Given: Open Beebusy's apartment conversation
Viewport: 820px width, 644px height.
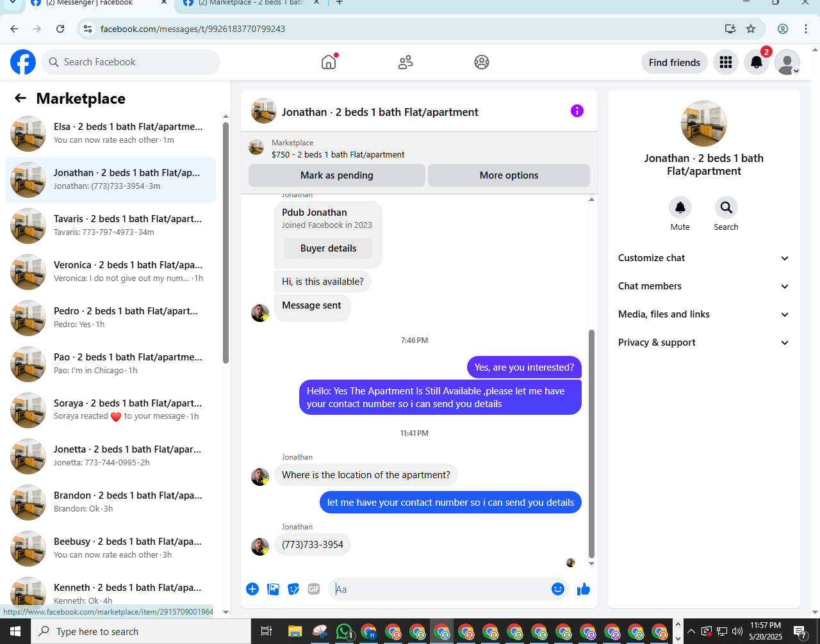Looking at the screenshot, I should (x=110, y=548).
